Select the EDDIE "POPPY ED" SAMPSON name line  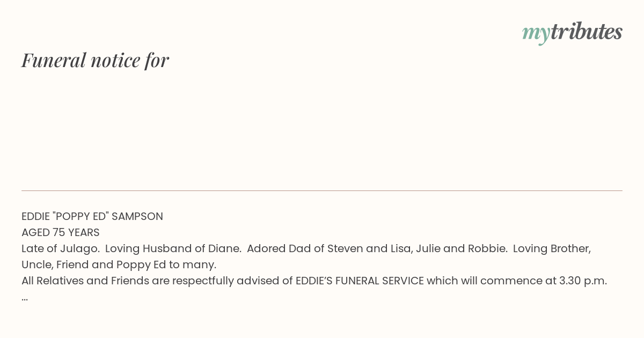click(x=92, y=216)
